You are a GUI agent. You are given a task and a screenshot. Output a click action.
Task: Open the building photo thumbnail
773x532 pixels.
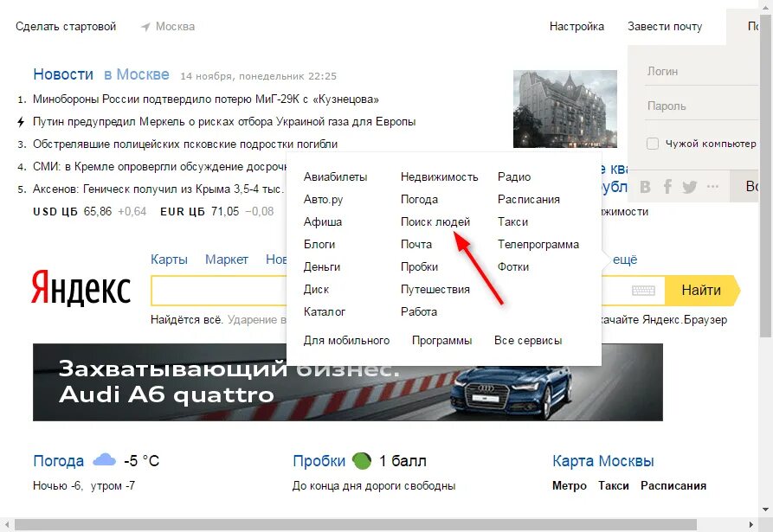coord(565,109)
